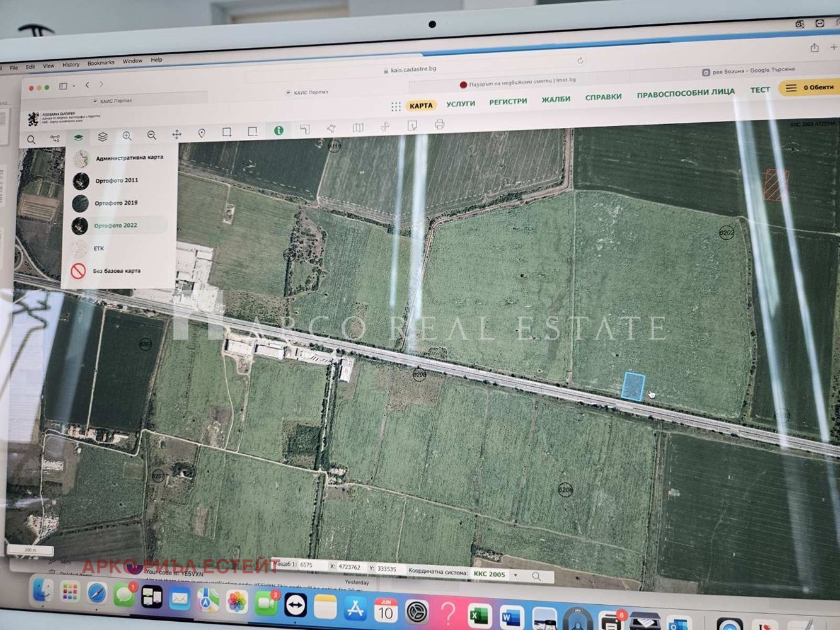
Task: Select Ортофото 2019 base map
Action: [116, 203]
